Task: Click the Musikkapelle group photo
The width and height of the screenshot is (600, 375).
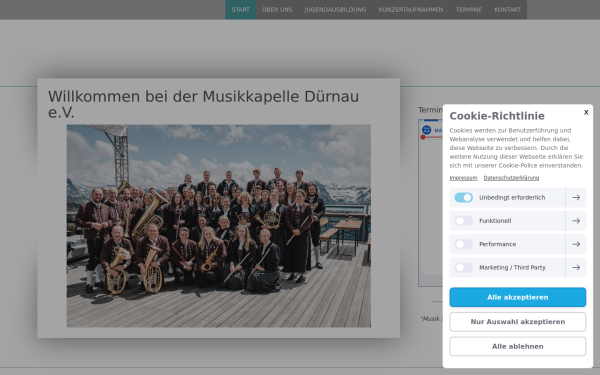Action: (218, 226)
